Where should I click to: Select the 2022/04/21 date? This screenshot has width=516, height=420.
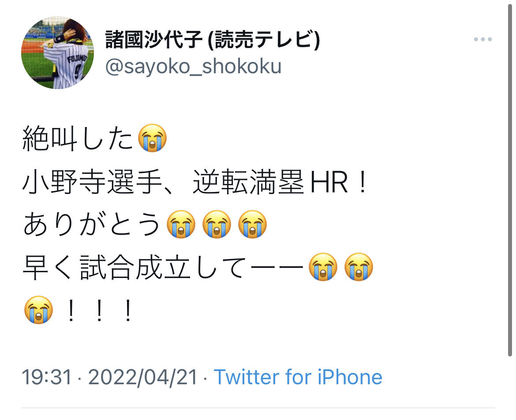click(x=142, y=377)
